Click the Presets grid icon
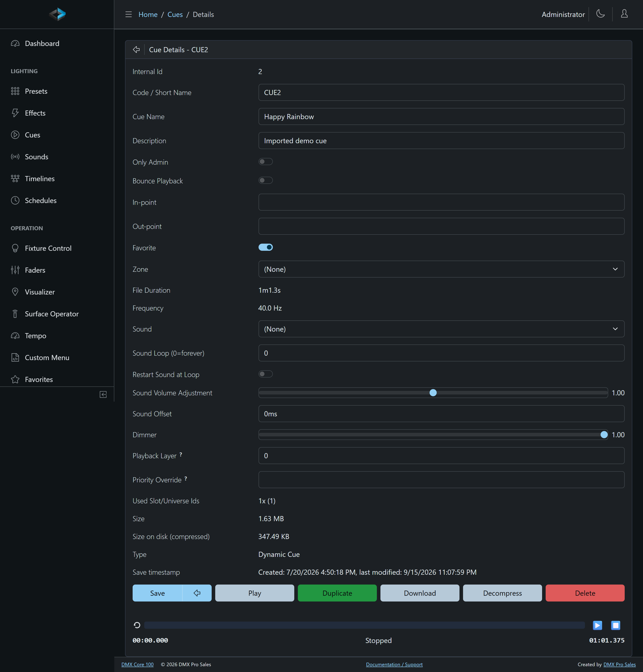643x672 pixels. (15, 91)
